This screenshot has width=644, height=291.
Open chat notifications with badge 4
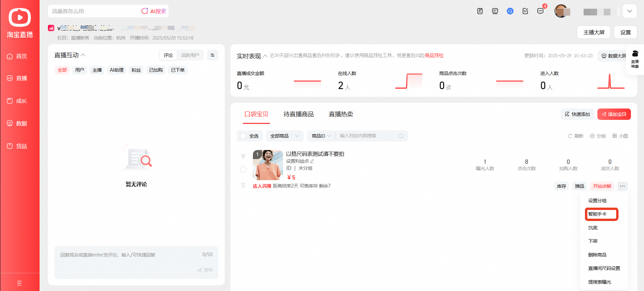[540, 11]
